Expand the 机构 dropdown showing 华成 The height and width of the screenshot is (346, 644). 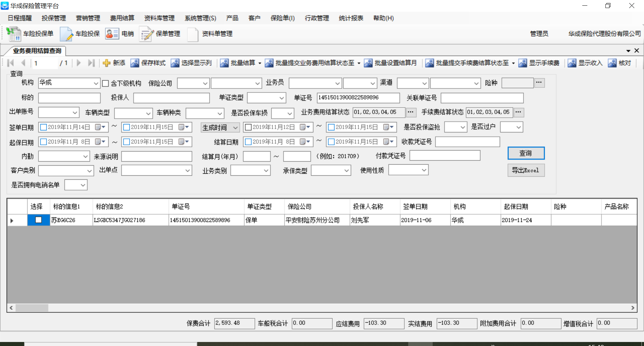(x=96, y=83)
